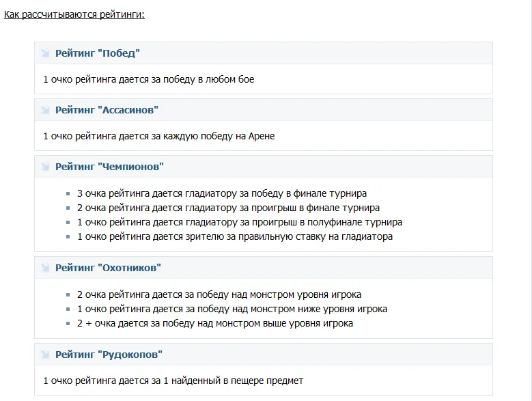Viewport: 532px width, 401px height.
Task: Select the bullet about проигрыш в финале турнира
Action: (x=228, y=208)
